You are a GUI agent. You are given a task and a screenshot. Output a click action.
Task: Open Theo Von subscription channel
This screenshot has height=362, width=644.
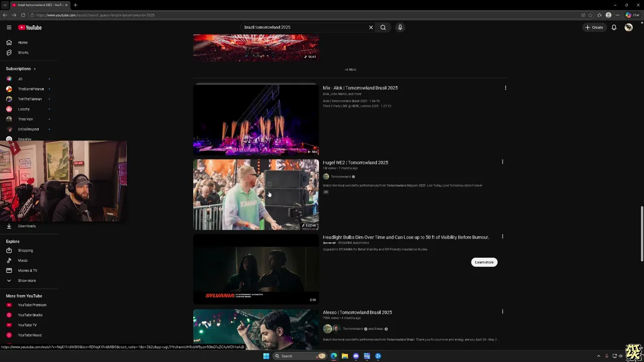click(29, 119)
